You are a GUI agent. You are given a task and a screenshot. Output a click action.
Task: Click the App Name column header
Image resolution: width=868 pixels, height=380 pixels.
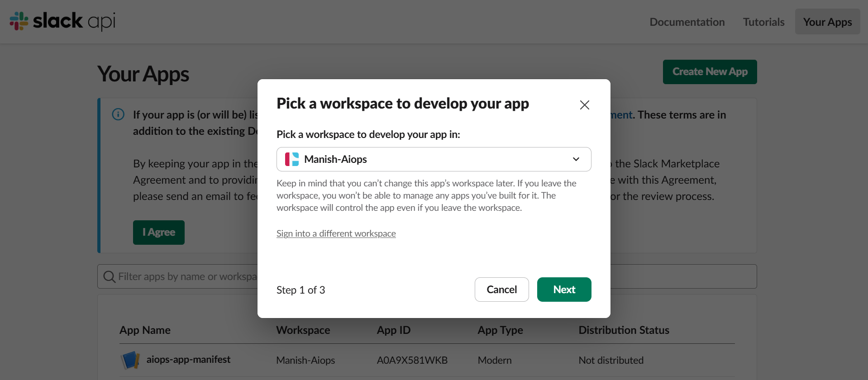pyautogui.click(x=145, y=330)
